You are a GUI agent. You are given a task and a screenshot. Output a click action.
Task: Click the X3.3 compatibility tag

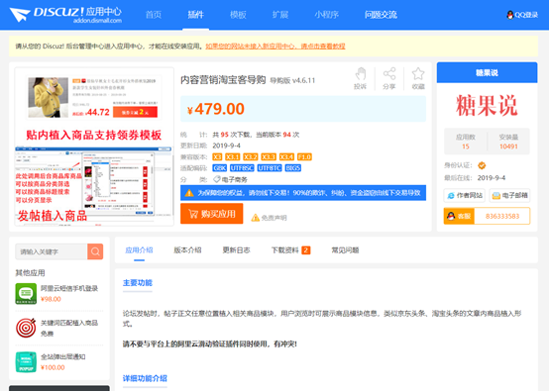tap(269, 157)
